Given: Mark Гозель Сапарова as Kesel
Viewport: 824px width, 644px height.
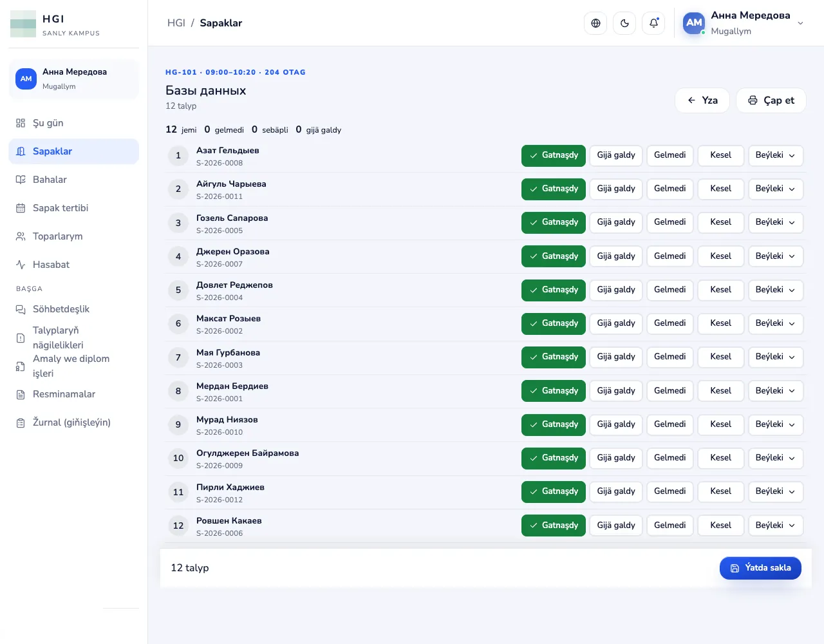Looking at the screenshot, I should 720,222.
